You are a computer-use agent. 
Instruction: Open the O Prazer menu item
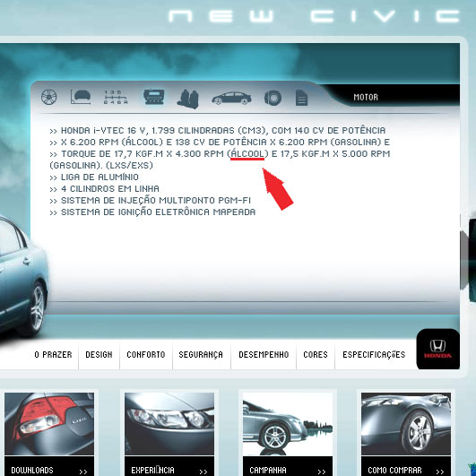pyautogui.click(x=53, y=355)
